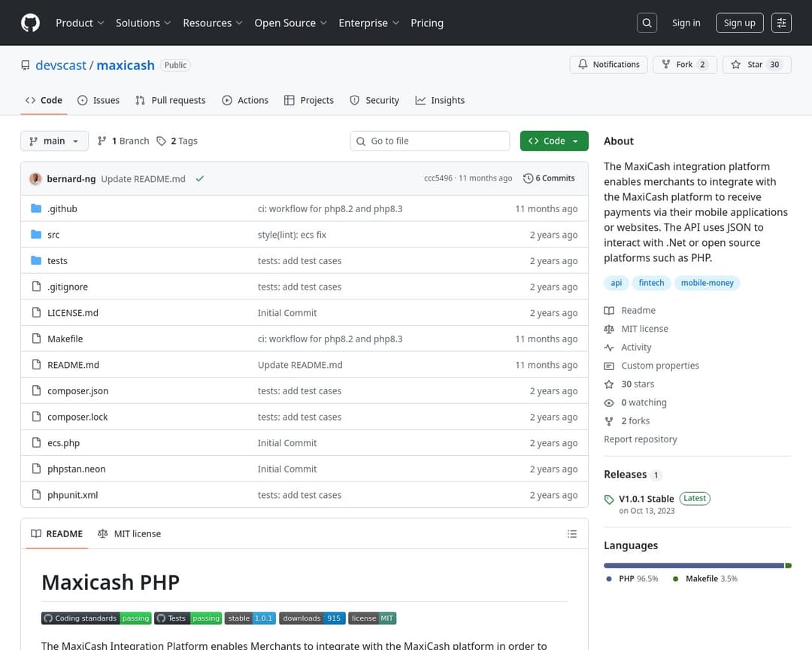Open the 6 Commits history link
The height and width of the screenshot is (650, 812).
click(x=549, y=178)
